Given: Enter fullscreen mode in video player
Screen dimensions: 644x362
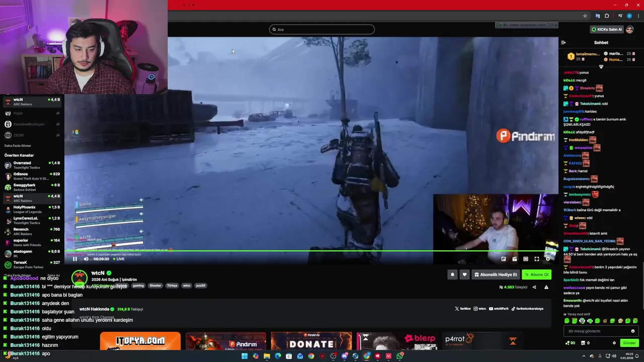Looking at the screenshot, I should tap(537, 259).
